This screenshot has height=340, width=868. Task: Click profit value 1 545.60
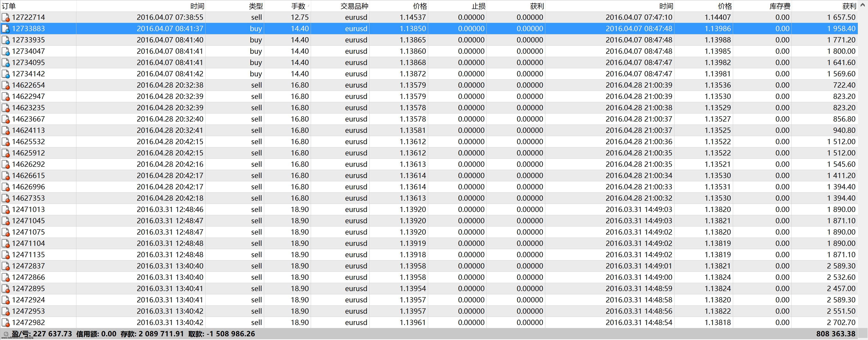coord(841,164)
